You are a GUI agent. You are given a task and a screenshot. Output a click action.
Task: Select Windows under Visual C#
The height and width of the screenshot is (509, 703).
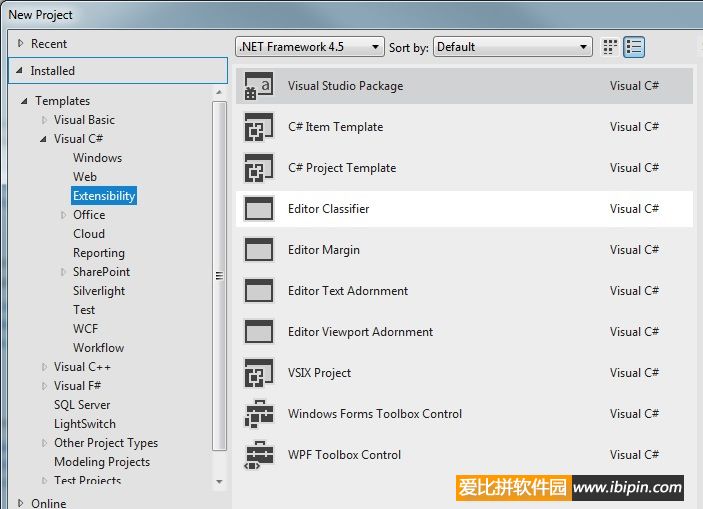[97, 158]
